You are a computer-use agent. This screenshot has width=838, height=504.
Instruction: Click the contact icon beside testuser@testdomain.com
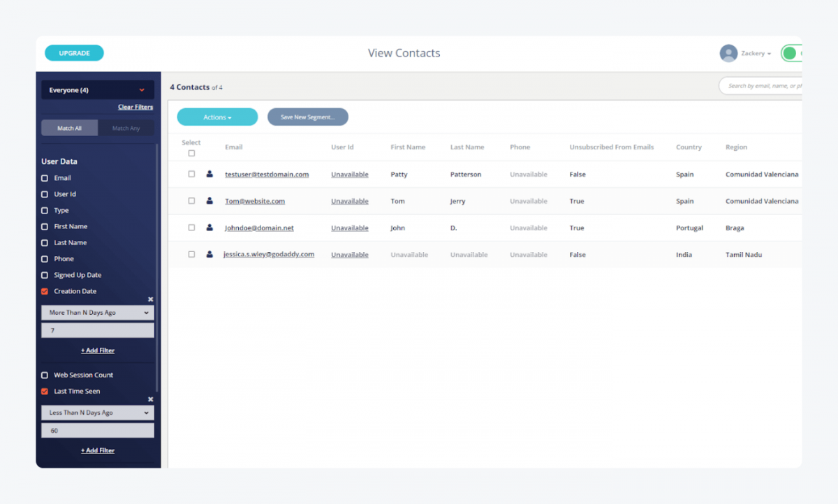[x=209, y=174]
